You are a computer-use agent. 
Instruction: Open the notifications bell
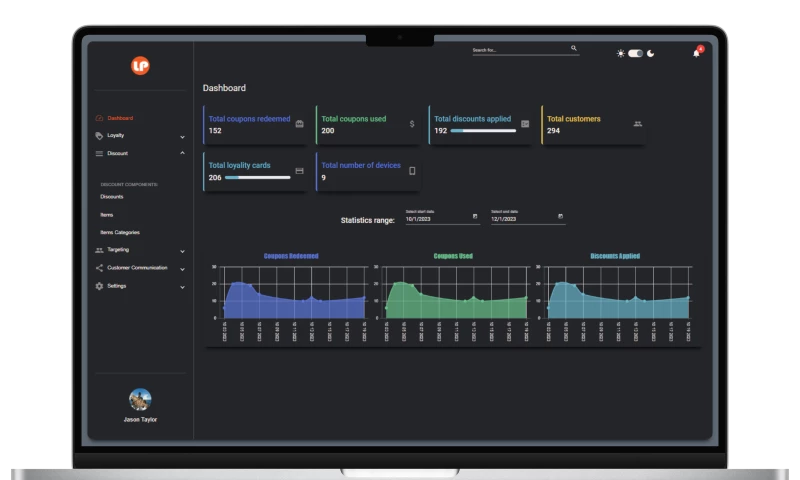click(x=696, y=53)
